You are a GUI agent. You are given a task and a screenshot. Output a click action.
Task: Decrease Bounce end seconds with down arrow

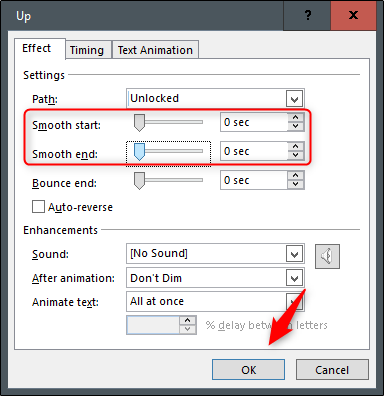click(x=295, y=184)
